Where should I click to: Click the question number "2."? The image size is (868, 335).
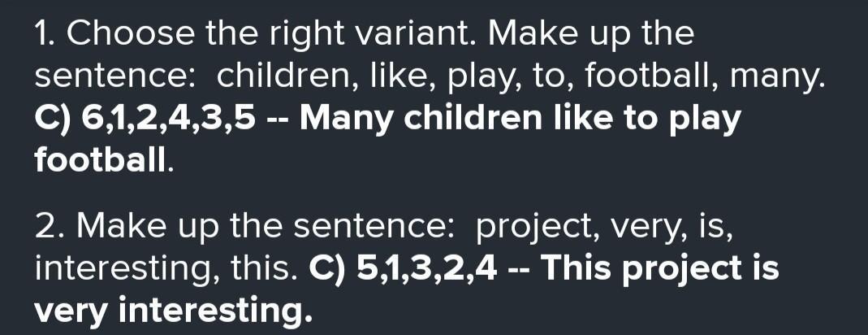point(50,226)
